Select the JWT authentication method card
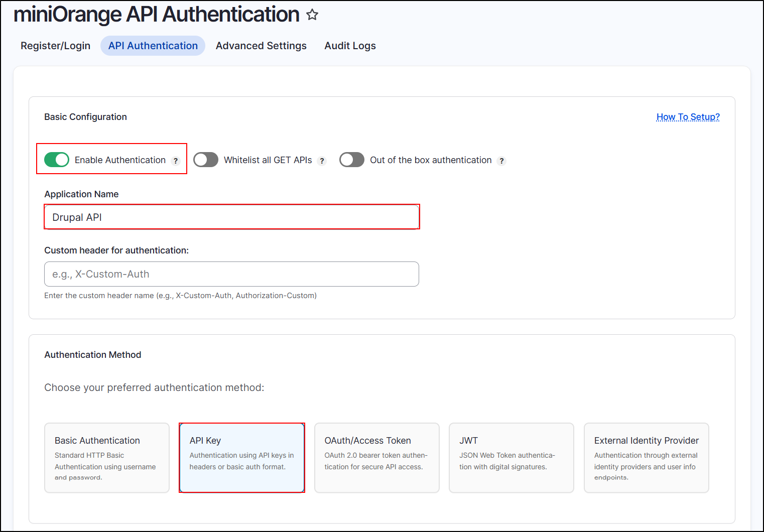Viewport: 764px width, 532px height. pyautogui.click(x=511, y=457)
